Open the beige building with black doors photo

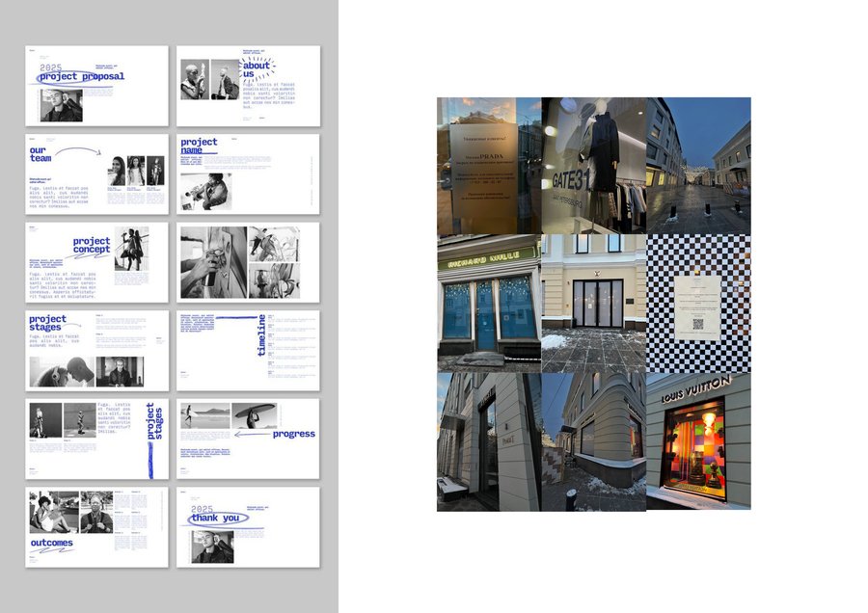point(594,304)
